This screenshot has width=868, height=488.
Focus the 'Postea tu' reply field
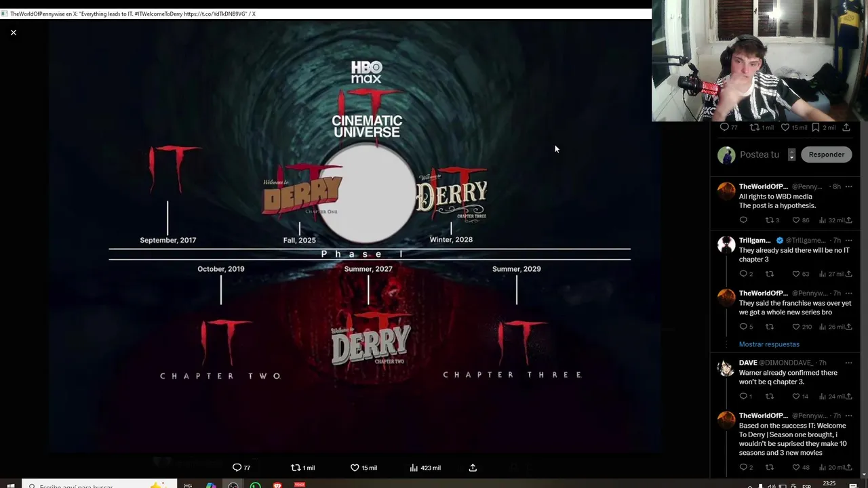(759, 155)
